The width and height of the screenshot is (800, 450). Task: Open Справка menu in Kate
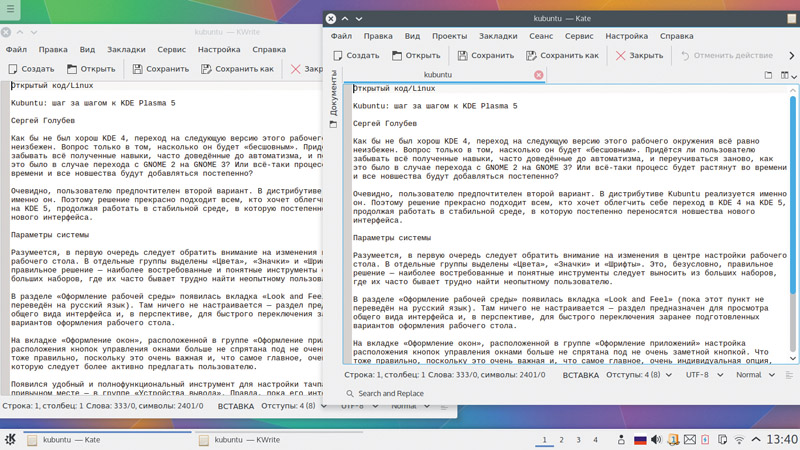[x=677, y=36]
